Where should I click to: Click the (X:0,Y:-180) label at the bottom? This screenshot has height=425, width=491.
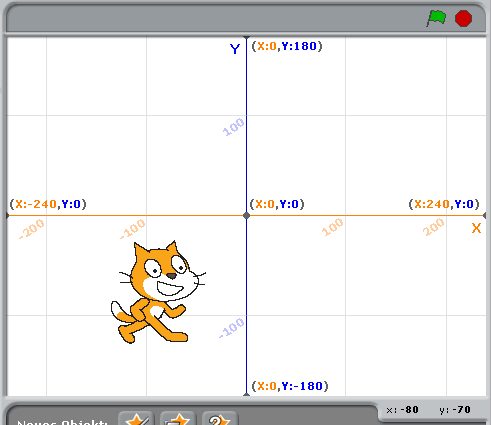290,386
